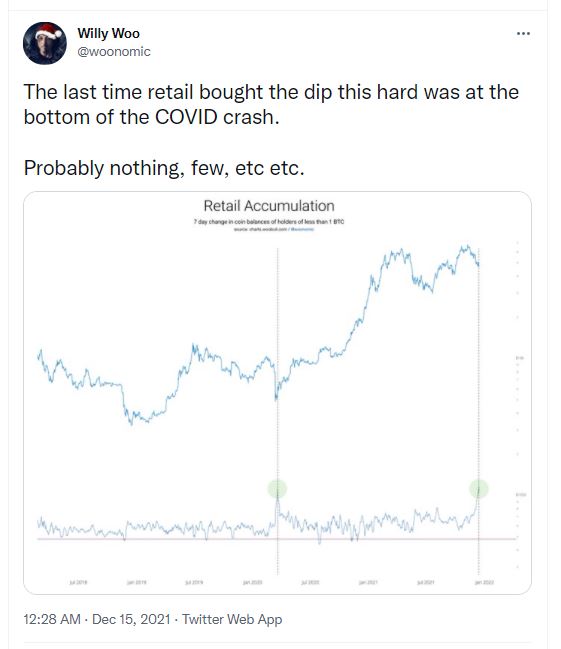The height and width of the screenshot is (649, 561).
Task: Click the blue @woonomic source link in the chart
Action: [302, 229]
